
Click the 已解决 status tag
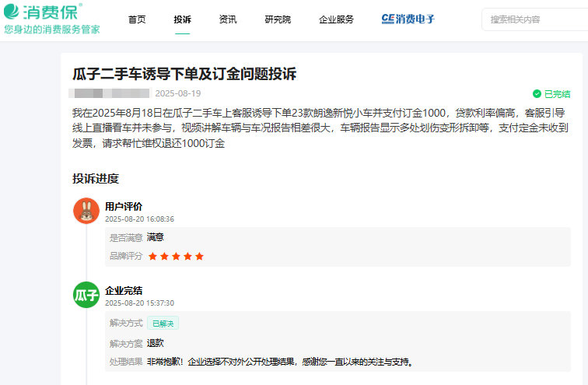point(163,323)
